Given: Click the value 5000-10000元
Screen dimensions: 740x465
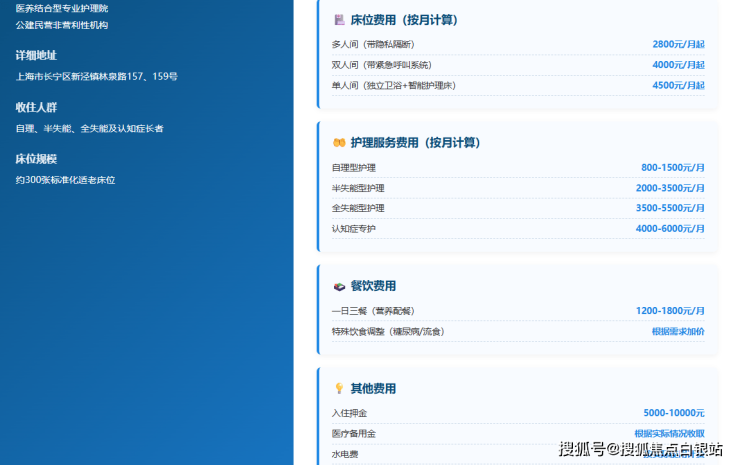Looking at the screenshot, I should click(674, 413).
